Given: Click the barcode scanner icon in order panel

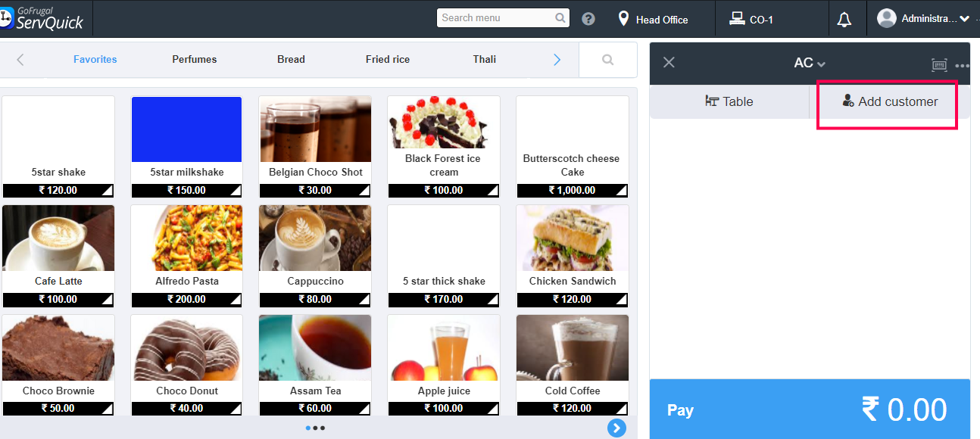Looking at the screenshot, I should (x=939, y=65).
